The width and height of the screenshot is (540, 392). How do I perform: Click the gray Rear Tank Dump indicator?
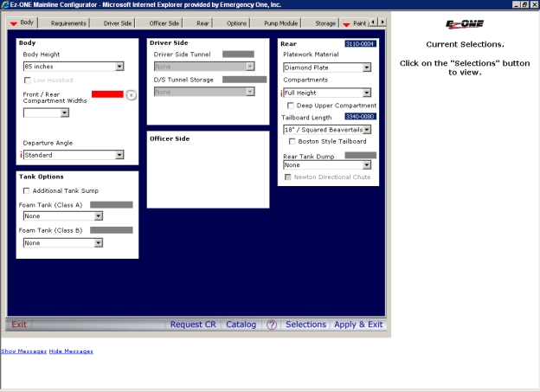pyautogui.click(x=361, y=155)
